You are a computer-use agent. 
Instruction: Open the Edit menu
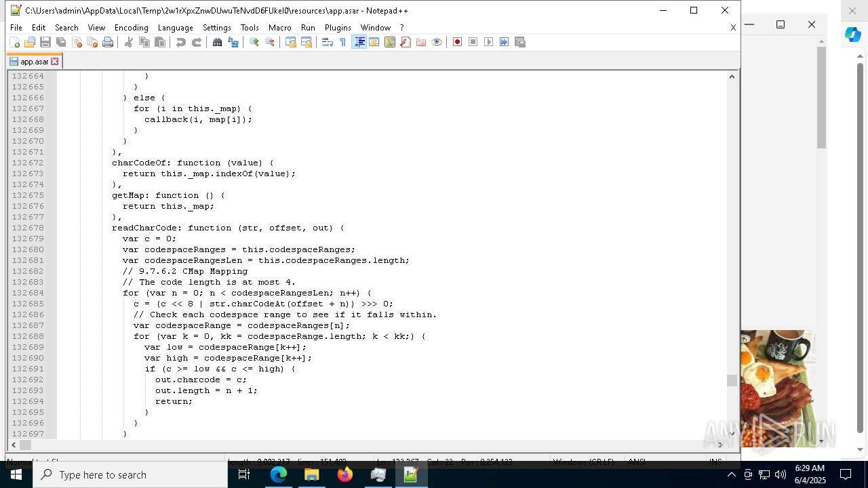pos(39,28)
